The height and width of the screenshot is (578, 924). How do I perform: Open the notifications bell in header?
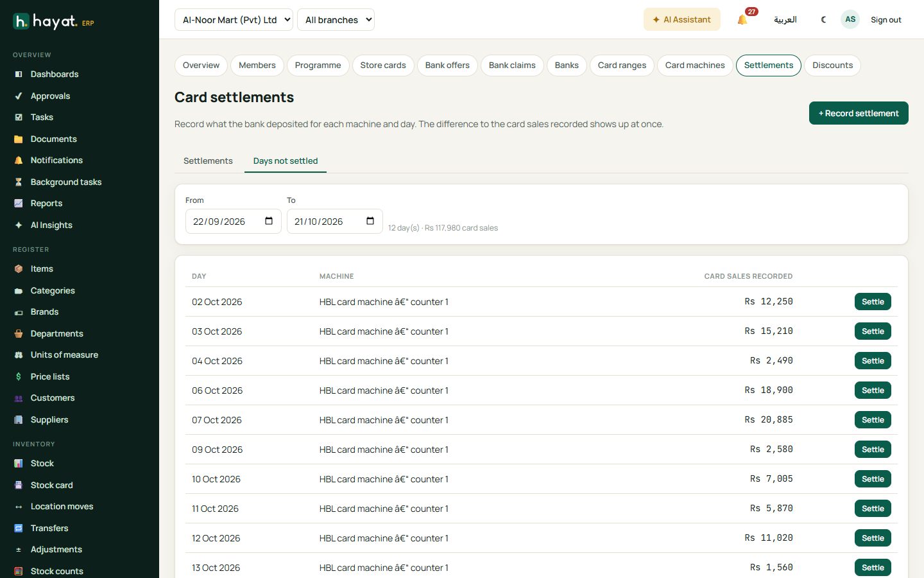pos(742,20)
